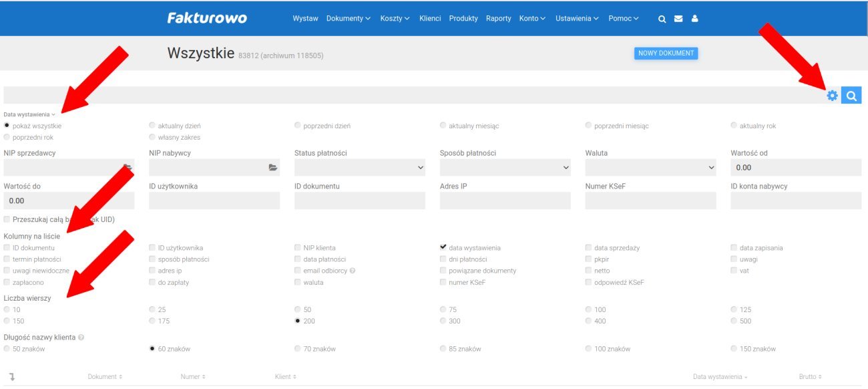Open the Status płatności dropdown
Screen dimensions: 868x389
click(359, 168)
